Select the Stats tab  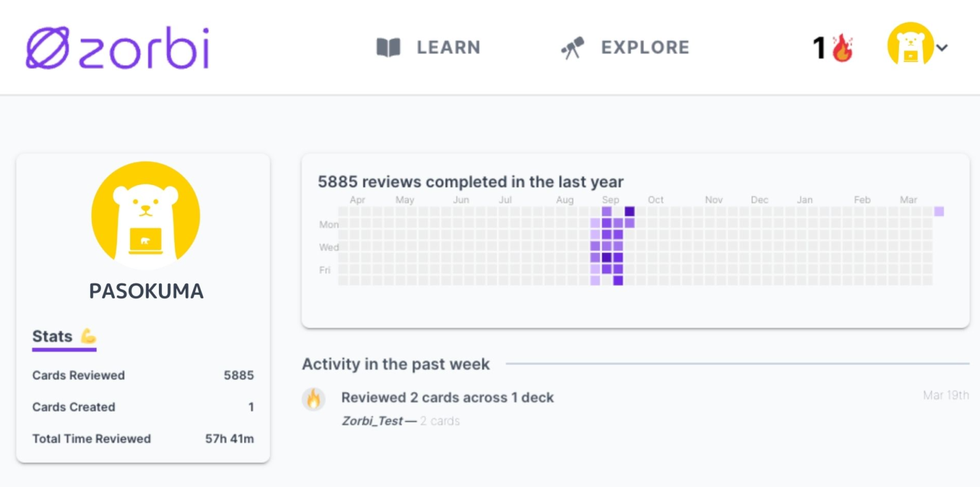click(52, 336)
